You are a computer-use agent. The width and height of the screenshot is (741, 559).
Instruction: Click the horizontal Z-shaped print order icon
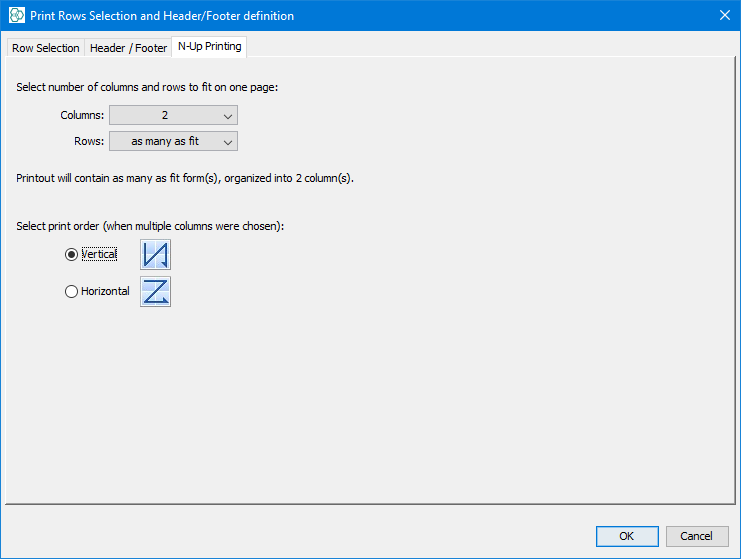(x=155, y=292)
